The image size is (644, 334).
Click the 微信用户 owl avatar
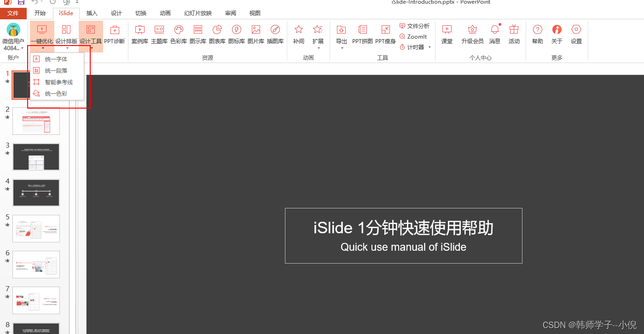pyautogui.click(x=13, y=30)
